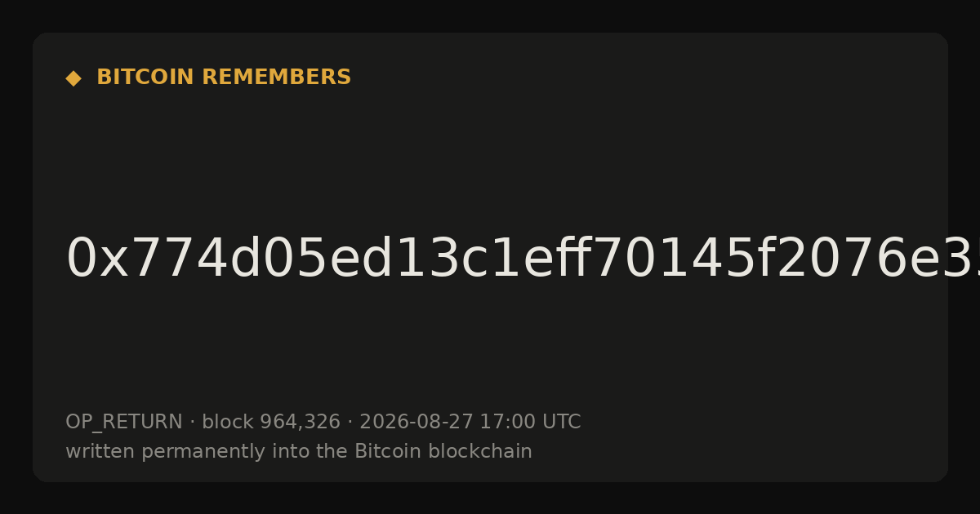
Task: Click the word written in footer
Action: (x=100, y=452)
